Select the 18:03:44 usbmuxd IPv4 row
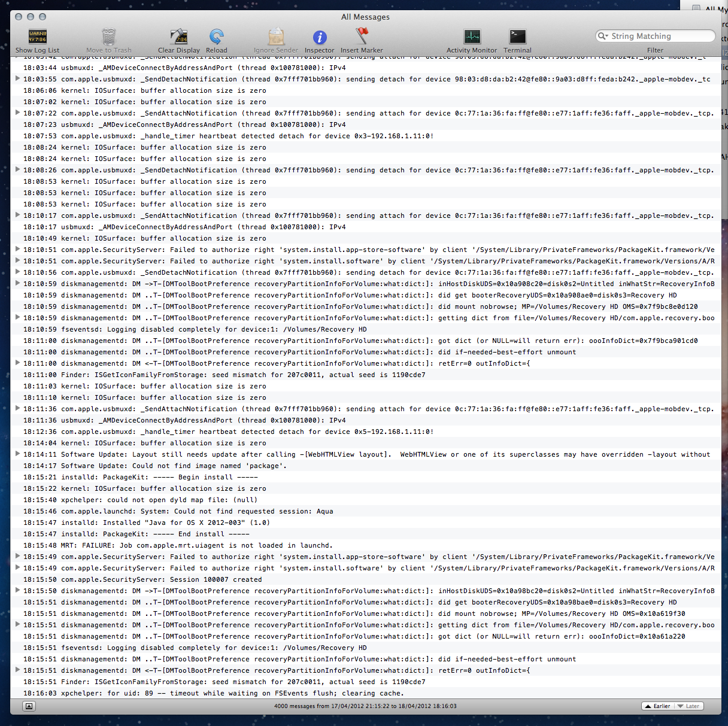The height and width of the screenshot is (726, 728). click(366, 68)
